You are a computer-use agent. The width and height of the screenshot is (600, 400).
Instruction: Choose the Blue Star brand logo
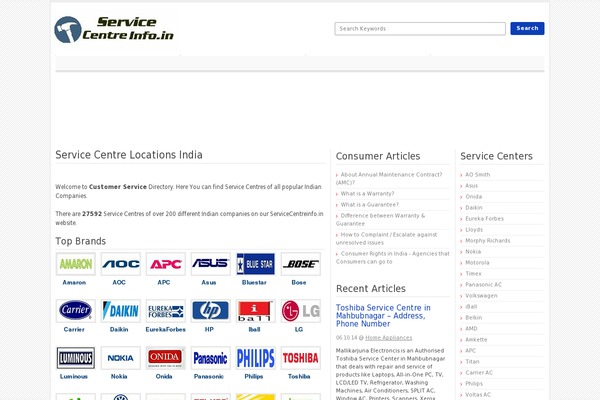(x=256, y=264)
